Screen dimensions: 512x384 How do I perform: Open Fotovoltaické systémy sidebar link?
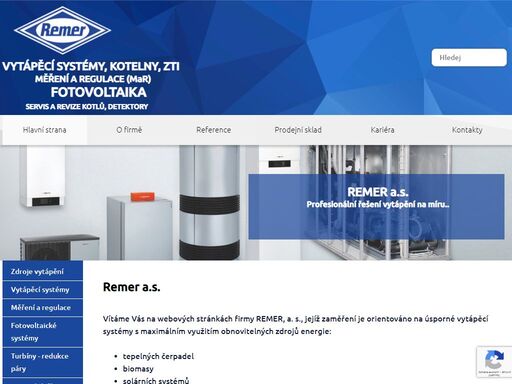(43, 332)
